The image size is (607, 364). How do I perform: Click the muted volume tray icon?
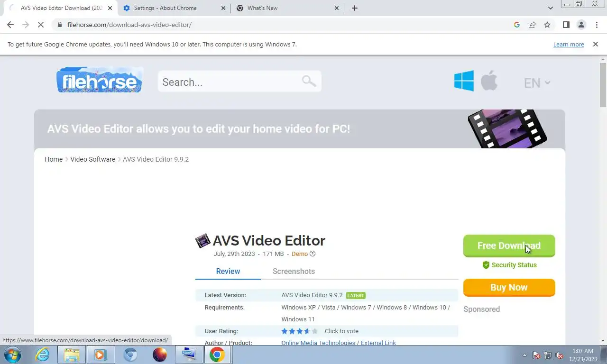(559, 355)
